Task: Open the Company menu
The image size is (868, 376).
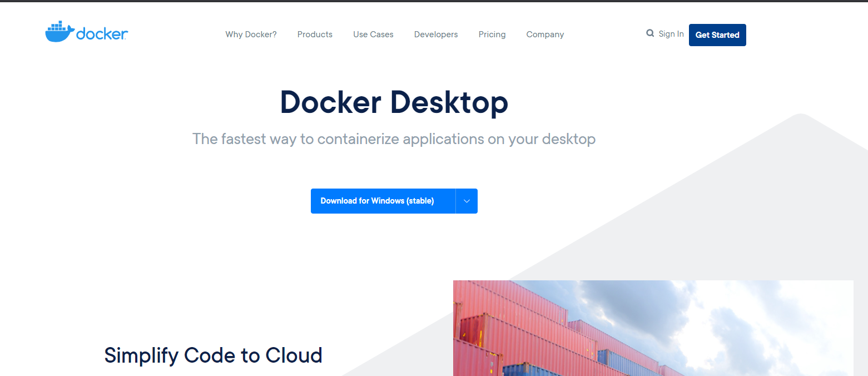Action: 545,34
